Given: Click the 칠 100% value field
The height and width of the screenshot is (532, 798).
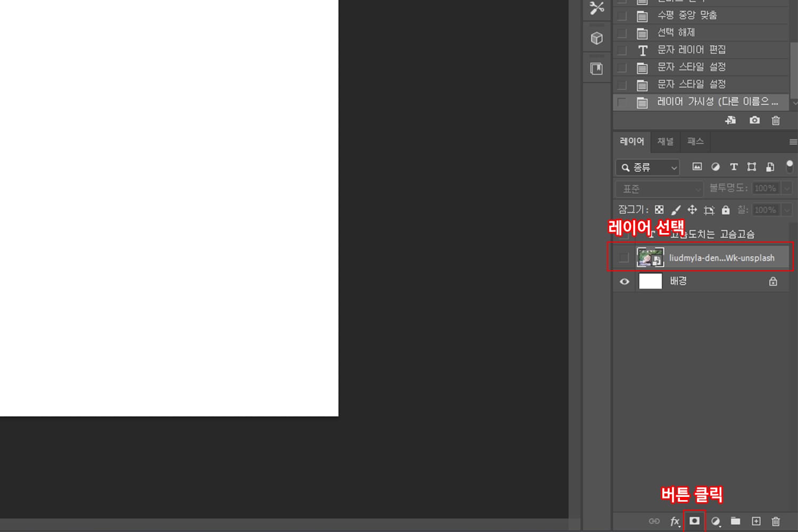Looking at the screenshot, I should (x=765, y=210).
